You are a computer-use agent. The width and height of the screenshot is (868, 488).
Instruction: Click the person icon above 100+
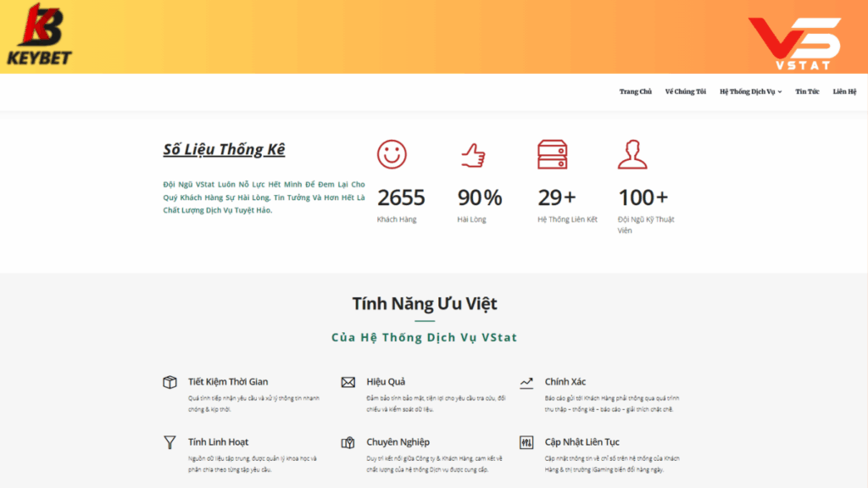coord(632,154)
